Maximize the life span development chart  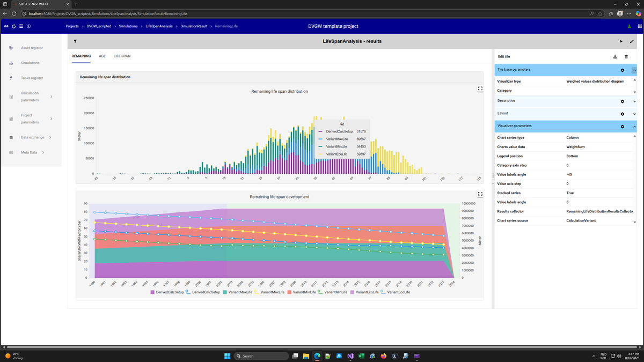(x=480, y=194)
